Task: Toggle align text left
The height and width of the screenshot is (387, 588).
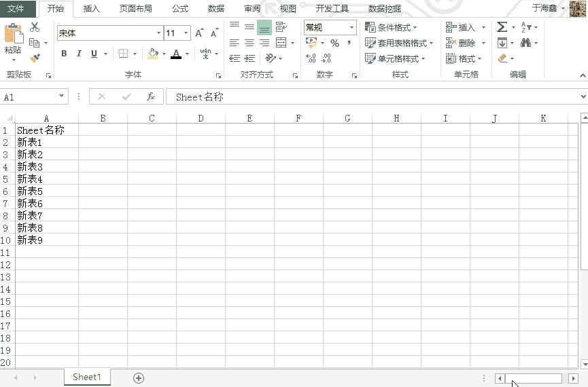Action: coord(235,43)
